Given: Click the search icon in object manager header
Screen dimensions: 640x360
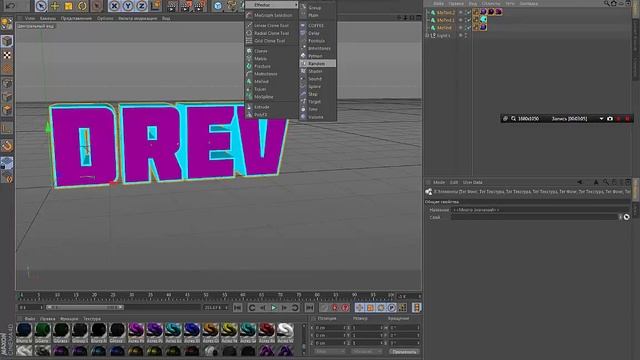Looking at the screenshot, I should [x=607, y=3].
